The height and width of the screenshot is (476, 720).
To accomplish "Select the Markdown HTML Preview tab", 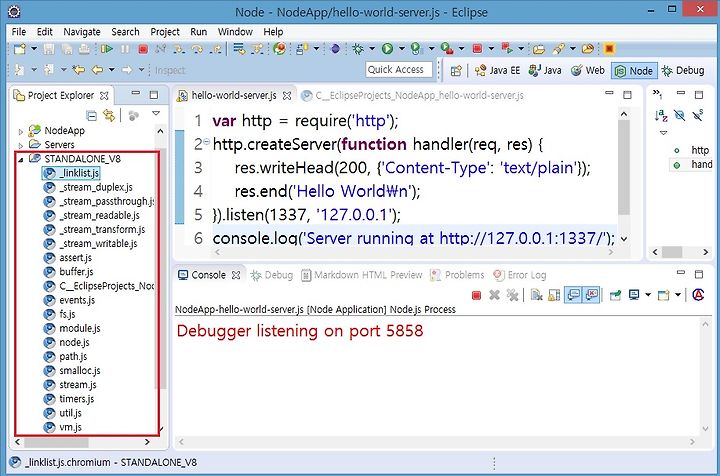I will 362,275.
